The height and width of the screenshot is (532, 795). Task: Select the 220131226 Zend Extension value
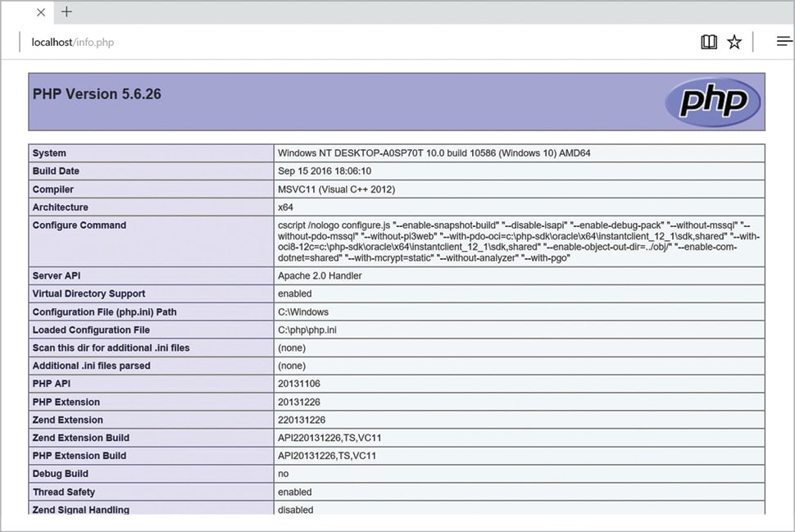[x=302, y=420]
